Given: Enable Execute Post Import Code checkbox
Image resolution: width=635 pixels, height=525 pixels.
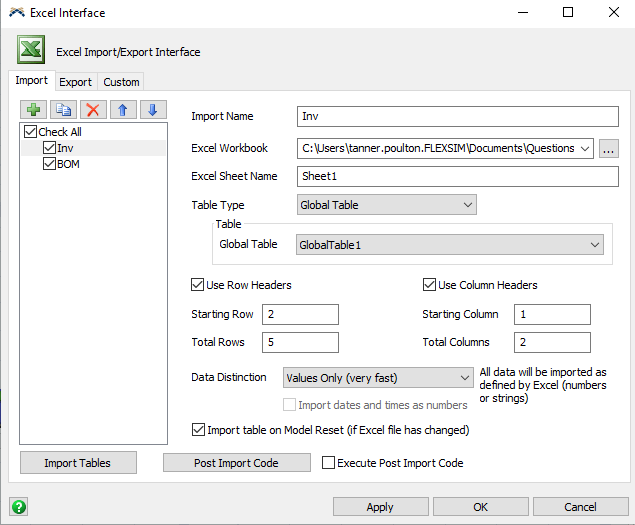Looking at the screenshot, I should tap(328, 463).
